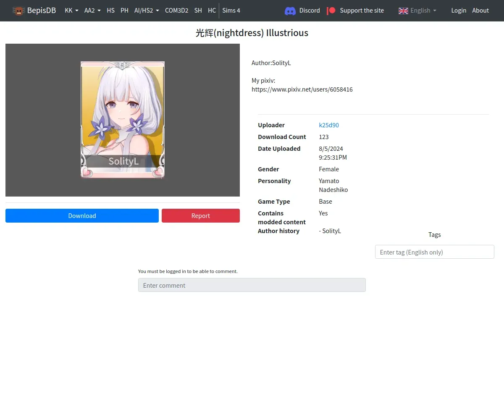The image size is (504, 420).
Task: Click the Yamato Nadeshiko personality value
Action: point(333,185)
